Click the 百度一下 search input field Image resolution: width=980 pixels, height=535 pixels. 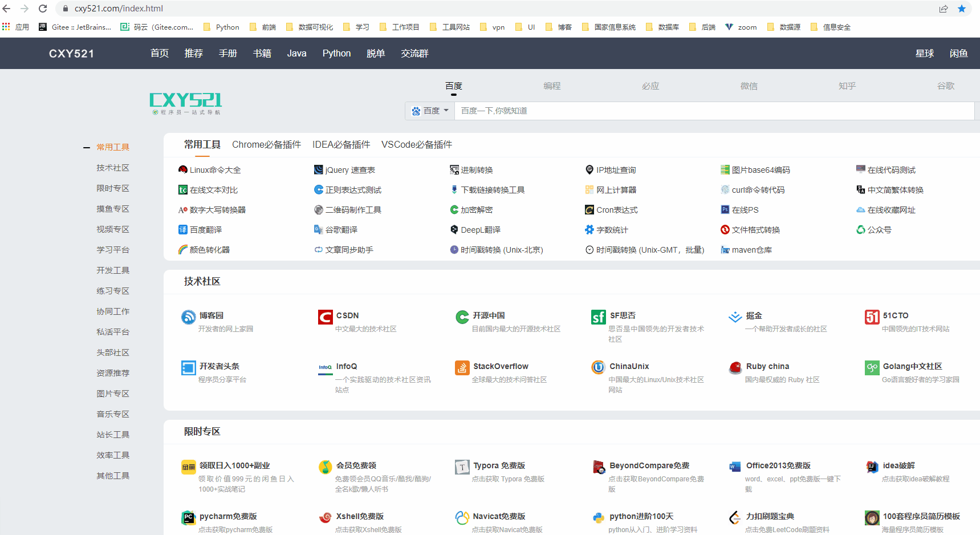[x=714, y=111]
